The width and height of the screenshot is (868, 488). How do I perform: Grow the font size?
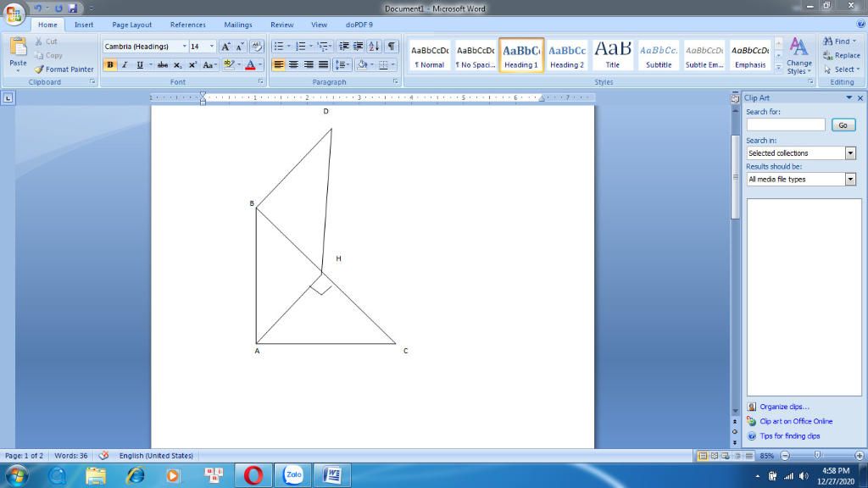coord(225,47)
